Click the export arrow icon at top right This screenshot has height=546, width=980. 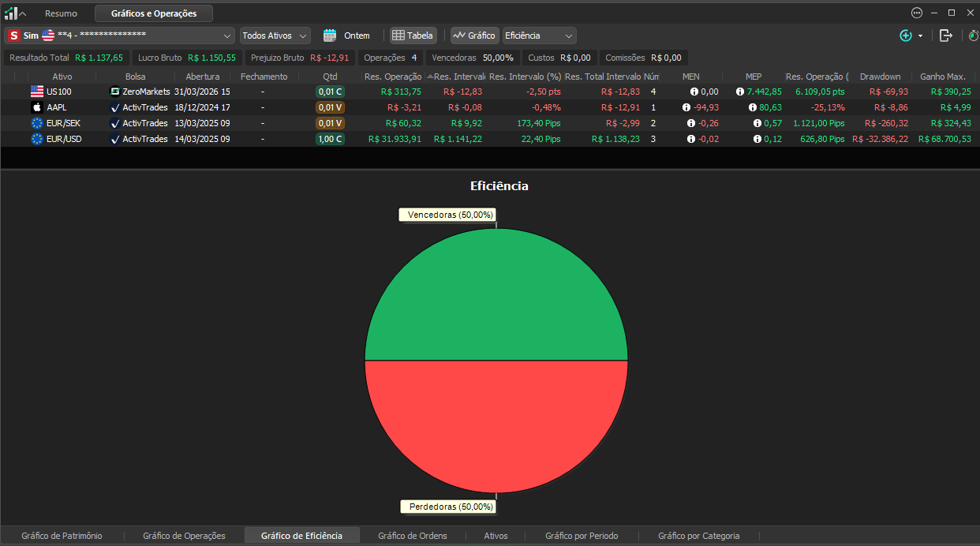[x=946, y=36]
